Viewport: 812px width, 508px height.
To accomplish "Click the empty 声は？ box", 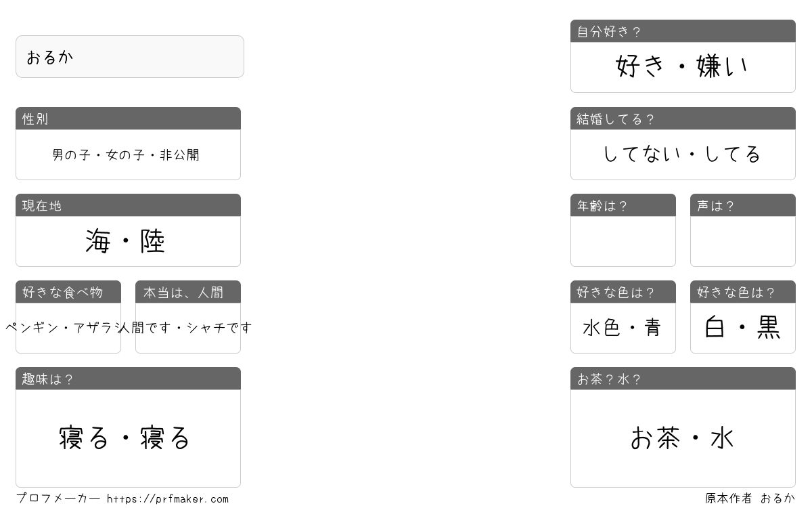I will [x=743, y=241].
